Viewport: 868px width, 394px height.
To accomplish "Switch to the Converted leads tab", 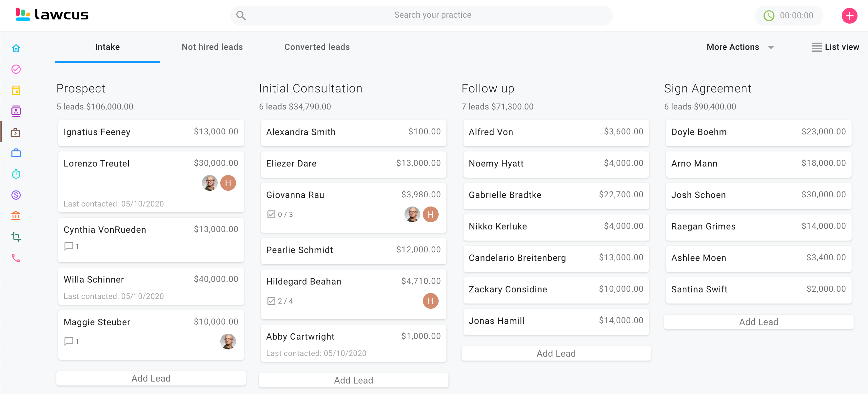I will click(x=317, y=47).
